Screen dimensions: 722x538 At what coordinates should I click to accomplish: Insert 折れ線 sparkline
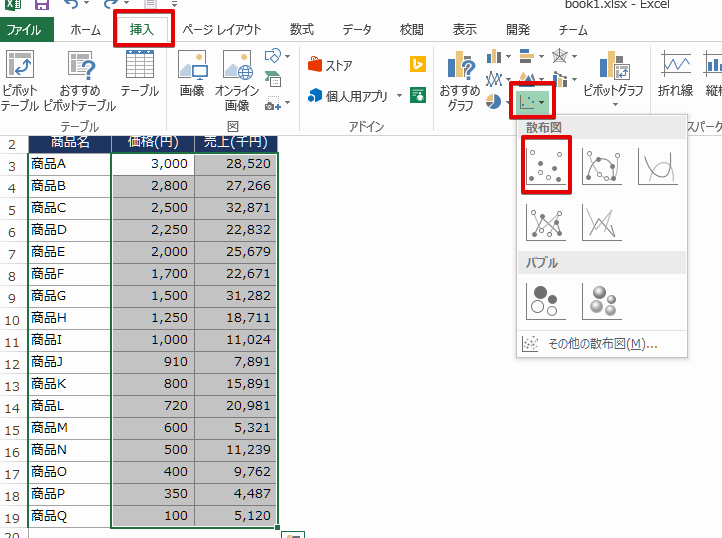click(675, 74)
